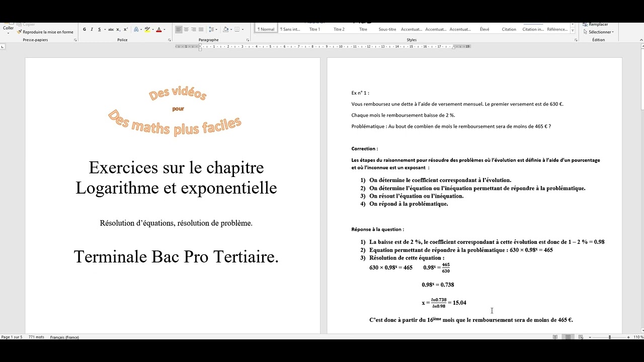Apply red font color

coord(159,30)
